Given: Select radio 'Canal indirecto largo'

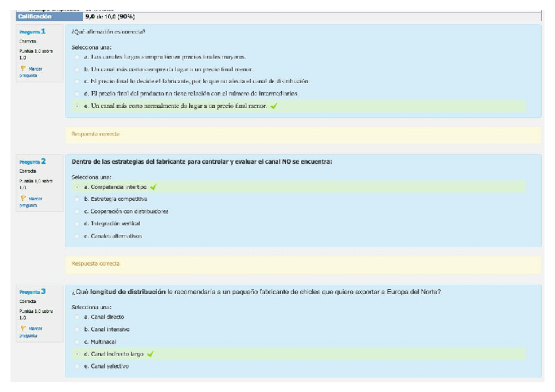Looking at the screenshot, I should [77, 354].
